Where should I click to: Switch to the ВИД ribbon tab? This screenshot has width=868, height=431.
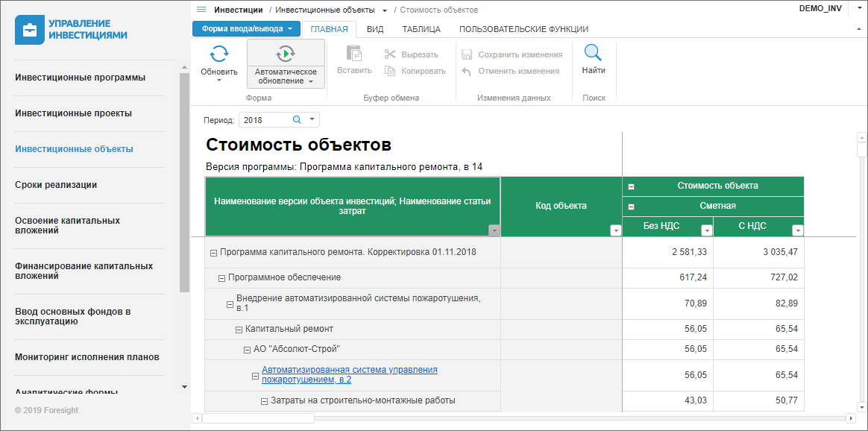(x=375, y=29)
